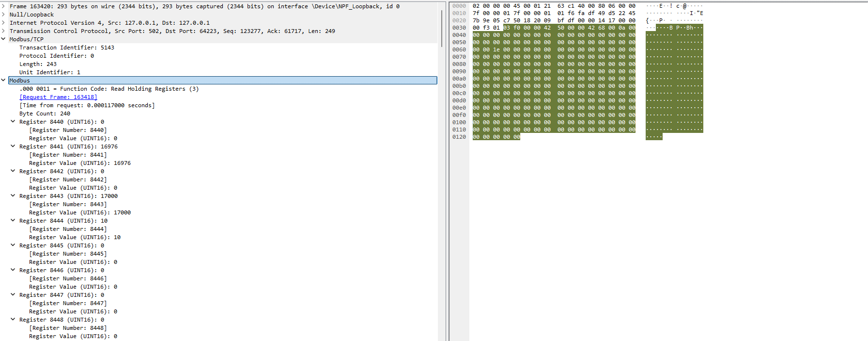Select the Register 8447 (UINT16): 0 row

[x=62, y=295]
